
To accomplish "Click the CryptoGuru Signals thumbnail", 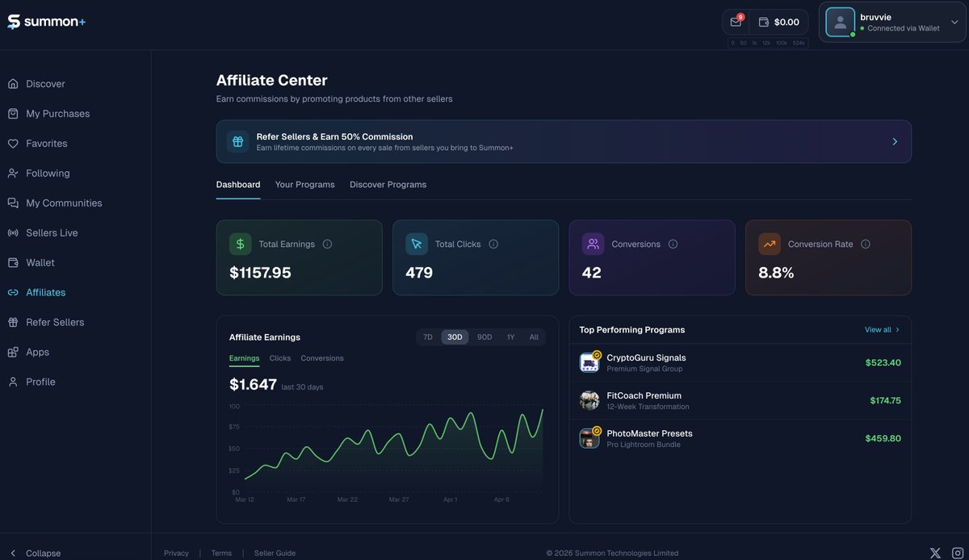I will [589, 363].
